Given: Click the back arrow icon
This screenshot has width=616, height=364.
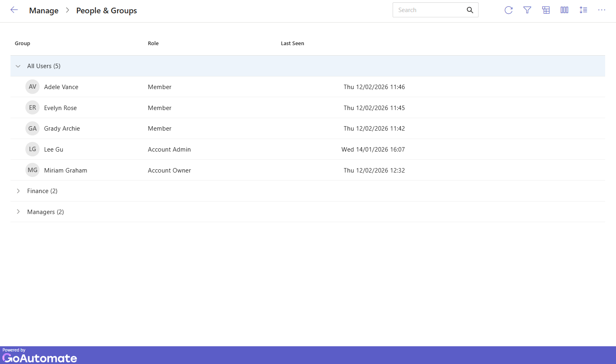Looking at the screenshot, I should [x=14, y=10].
